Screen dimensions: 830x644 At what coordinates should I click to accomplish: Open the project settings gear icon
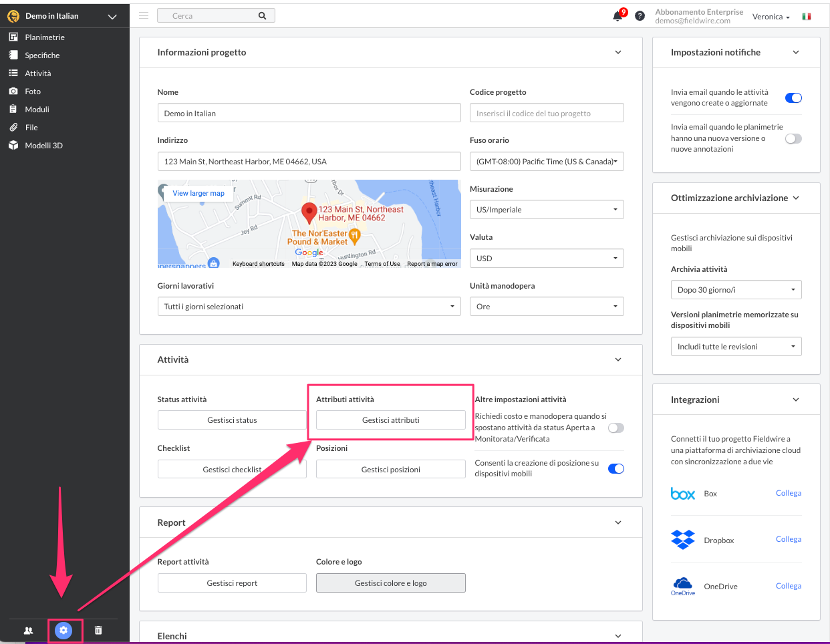[x=63, y=630]
